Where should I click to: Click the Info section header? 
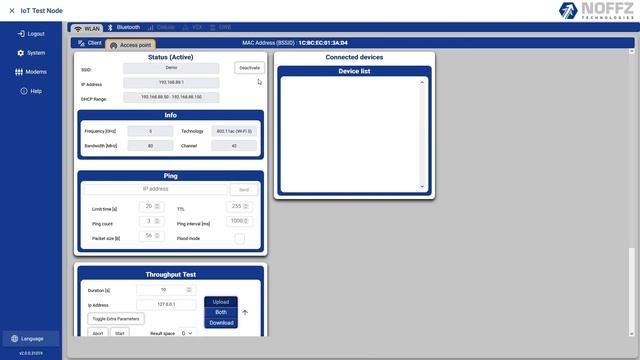[x=171, y=115]
